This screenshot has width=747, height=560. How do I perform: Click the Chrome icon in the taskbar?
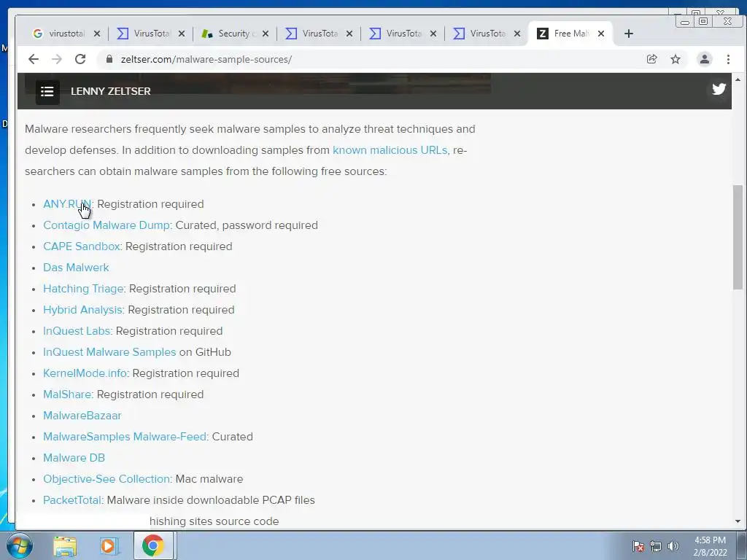coord(152,545)
